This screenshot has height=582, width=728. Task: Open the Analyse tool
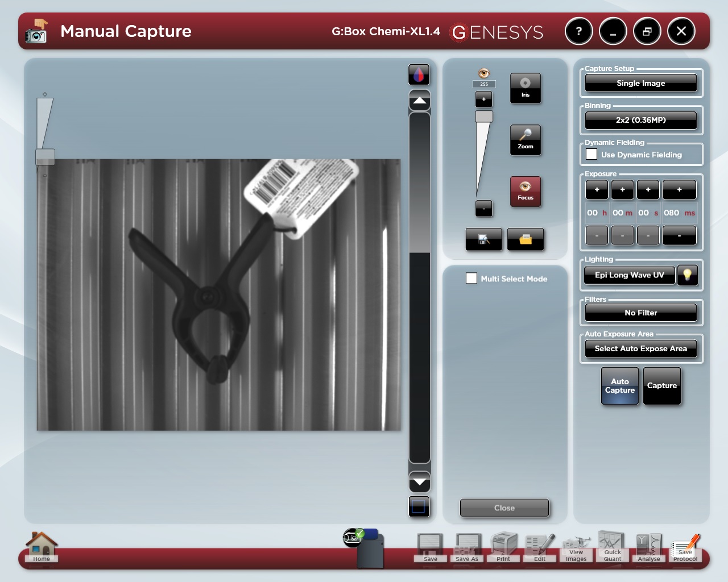[649, 548]
